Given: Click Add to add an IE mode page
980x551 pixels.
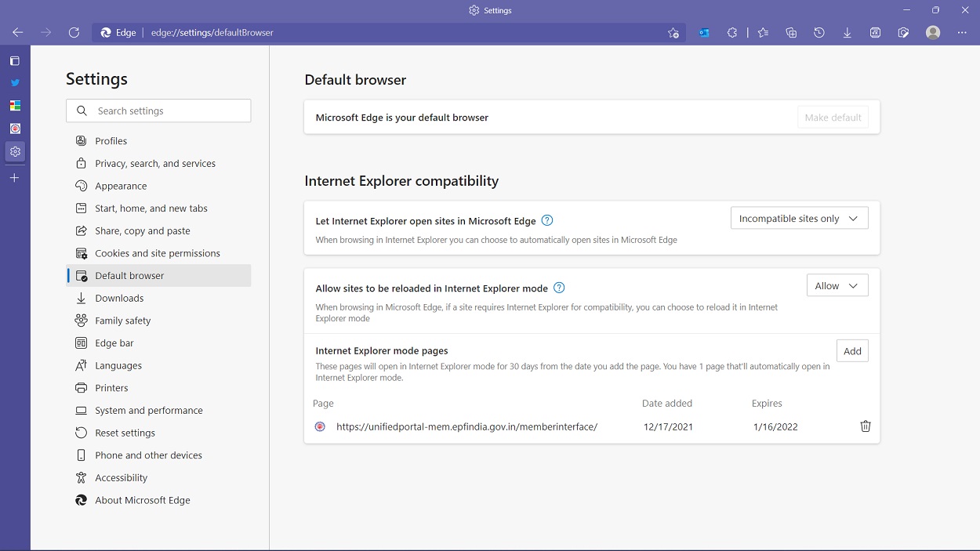Looking at the screenshot, I should pos(852,351).
